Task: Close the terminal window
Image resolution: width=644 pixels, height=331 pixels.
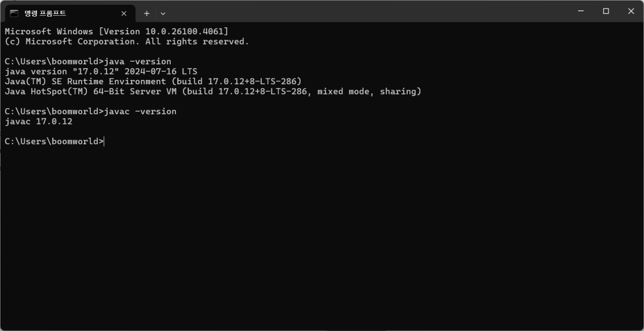Action: 631,11
